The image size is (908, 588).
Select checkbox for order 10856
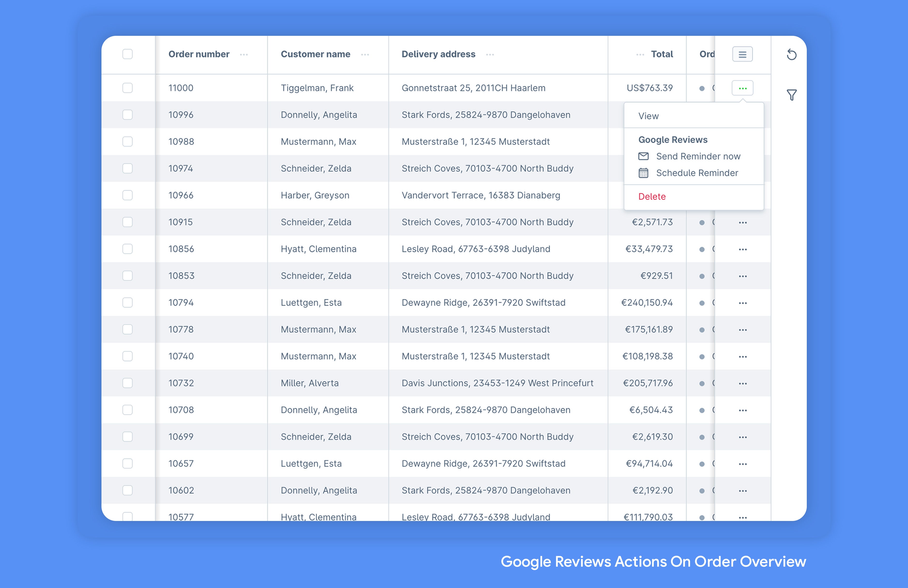tap(127, 249)
